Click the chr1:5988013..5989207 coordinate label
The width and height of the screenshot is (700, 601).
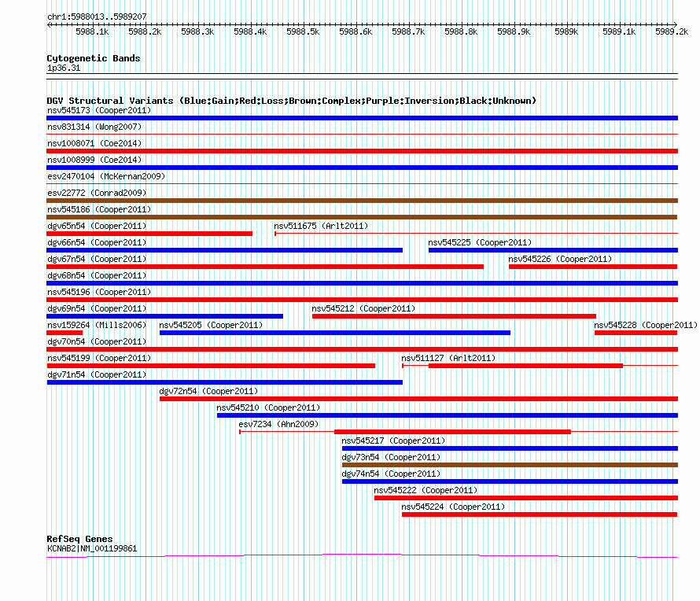[x=97, y=17]
